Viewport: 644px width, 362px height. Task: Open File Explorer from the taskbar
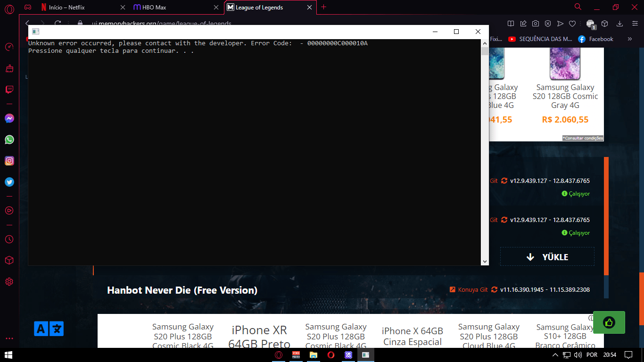coord(314,354)
